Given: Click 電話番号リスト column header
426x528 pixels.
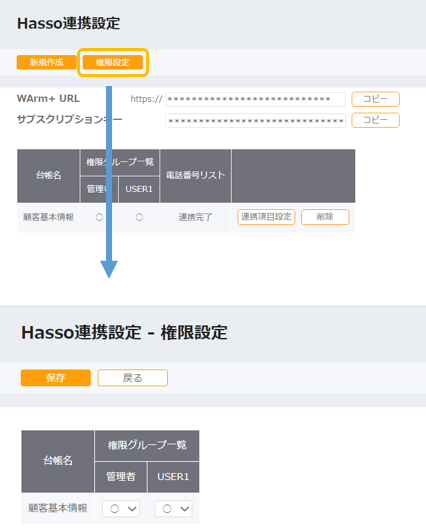Looking at the screenshot, I should [x=195, y=175].
